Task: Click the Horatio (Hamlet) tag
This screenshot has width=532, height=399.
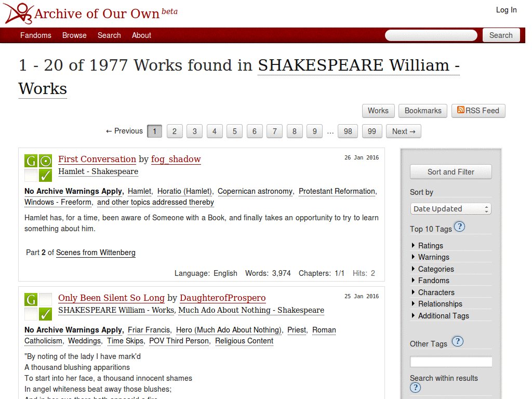Action: tap(184, 191)
